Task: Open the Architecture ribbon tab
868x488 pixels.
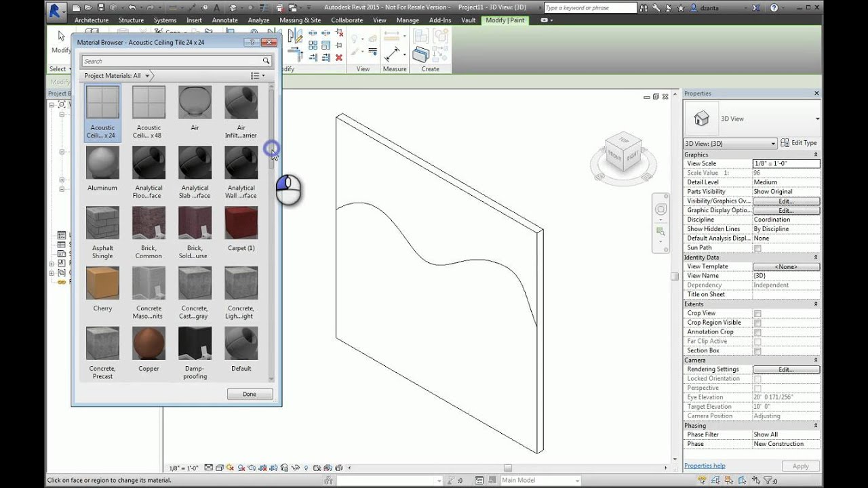Action: 92,20
